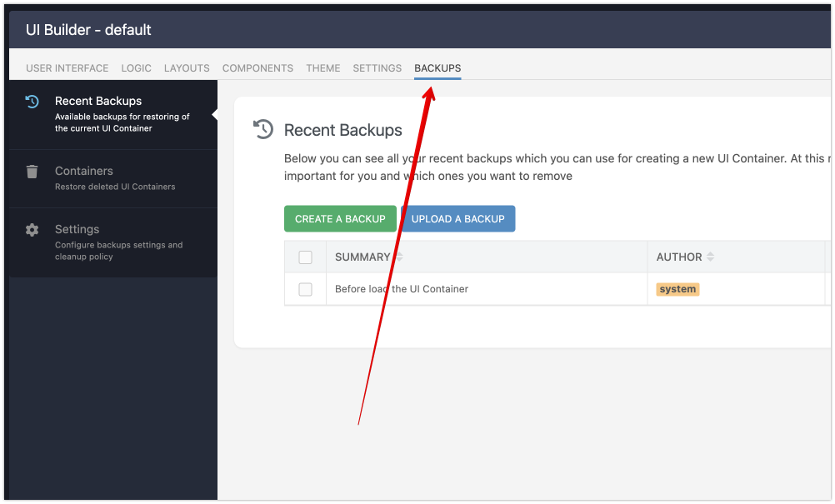Image resolution: width=835 pixels, height=504 pixels.
Task: Toggle the select-all header checkbox
Action: (305, 257)
